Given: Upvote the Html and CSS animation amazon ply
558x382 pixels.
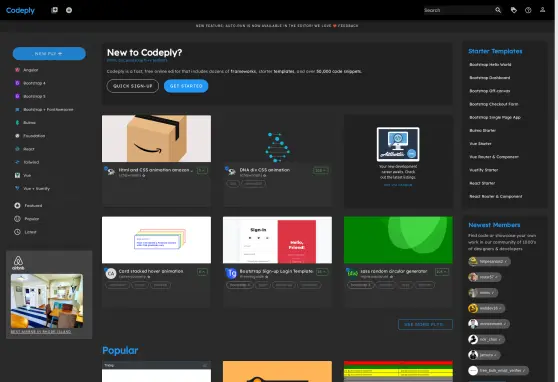Looking at the screenshot, I should coord(202,171).
